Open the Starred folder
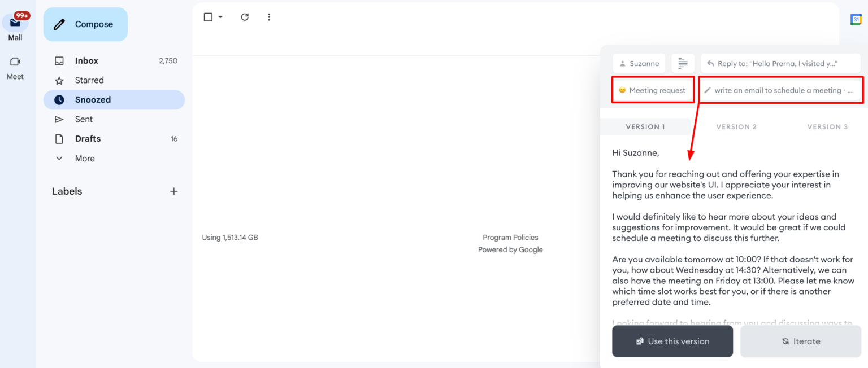Image resolution: width=868 pixels, height=368 pixels. tap(89, 80)
